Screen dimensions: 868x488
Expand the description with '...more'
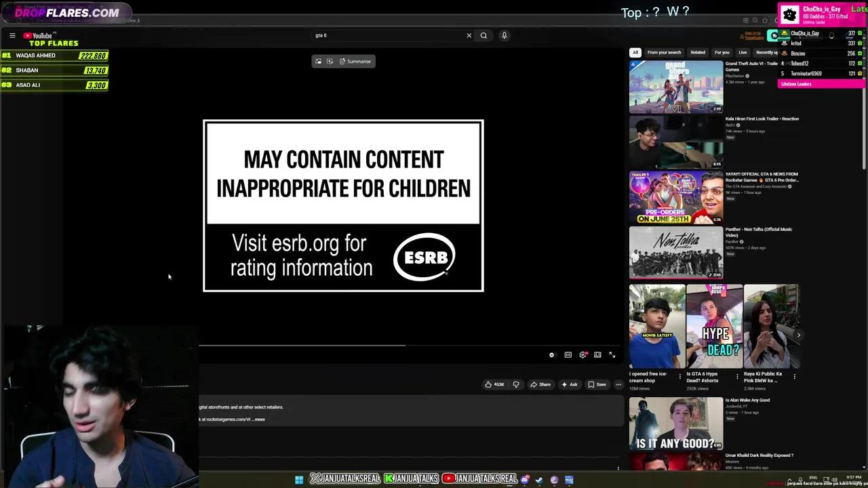(x=259, y=419)
